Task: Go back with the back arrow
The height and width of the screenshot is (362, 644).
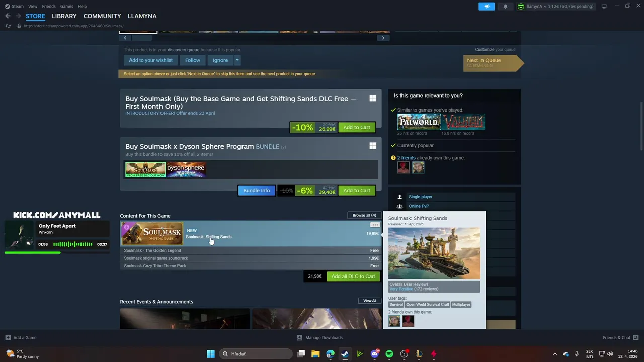Action: (x=8, y=16)
